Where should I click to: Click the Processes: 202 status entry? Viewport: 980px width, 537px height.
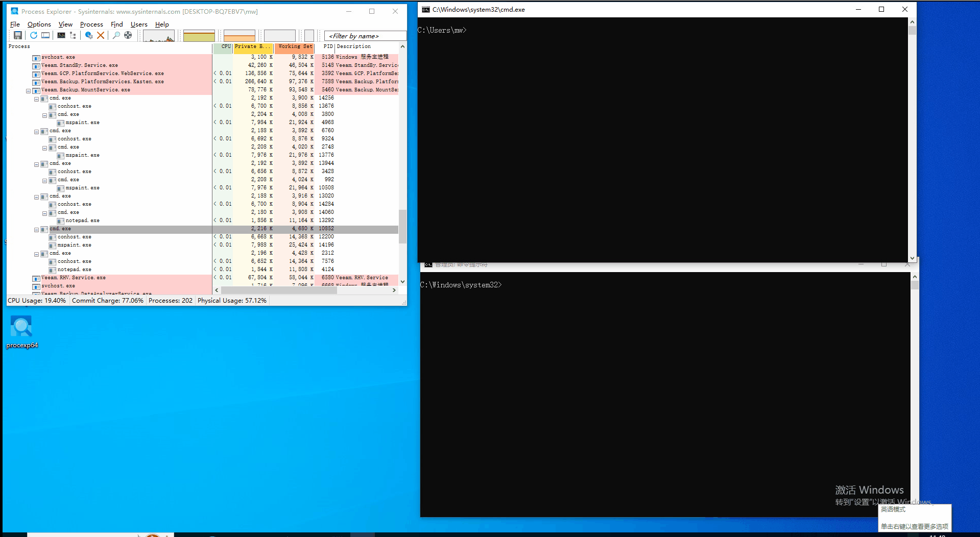click(x=171, y=301)
